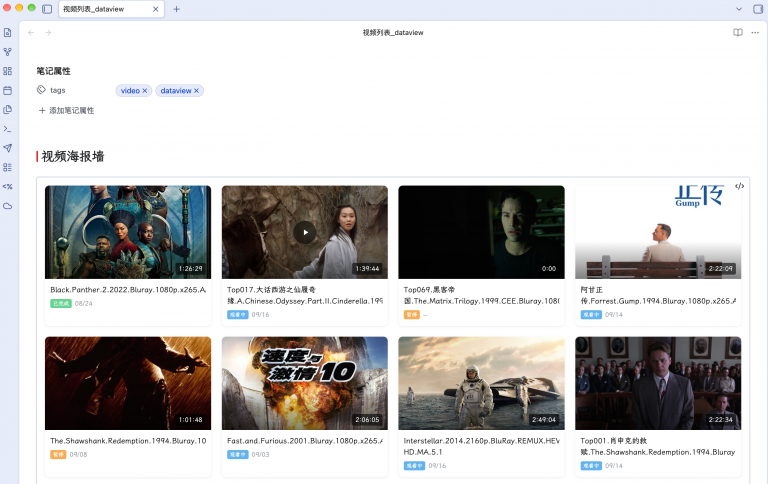Image resolution: width=768 pixels, height=484 pixels.
Task: Remove the dataview tag
Action: (196, 91)
